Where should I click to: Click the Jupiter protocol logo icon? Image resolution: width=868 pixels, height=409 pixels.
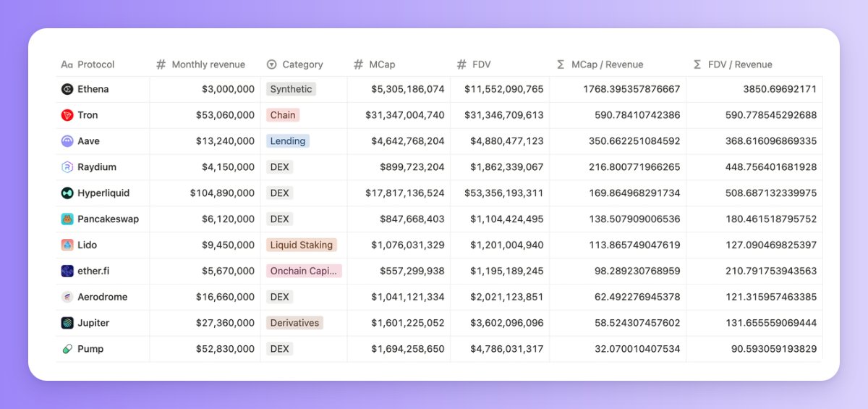point(67,323)
